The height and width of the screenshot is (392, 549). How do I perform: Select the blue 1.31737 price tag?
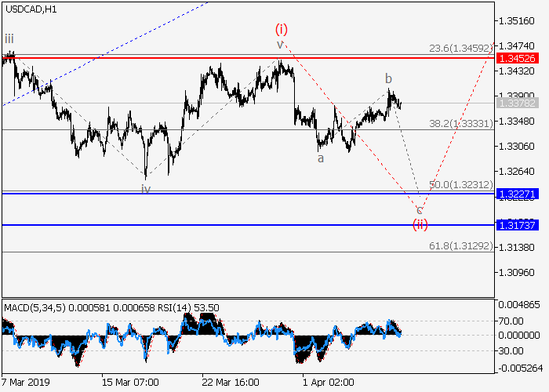517,225
